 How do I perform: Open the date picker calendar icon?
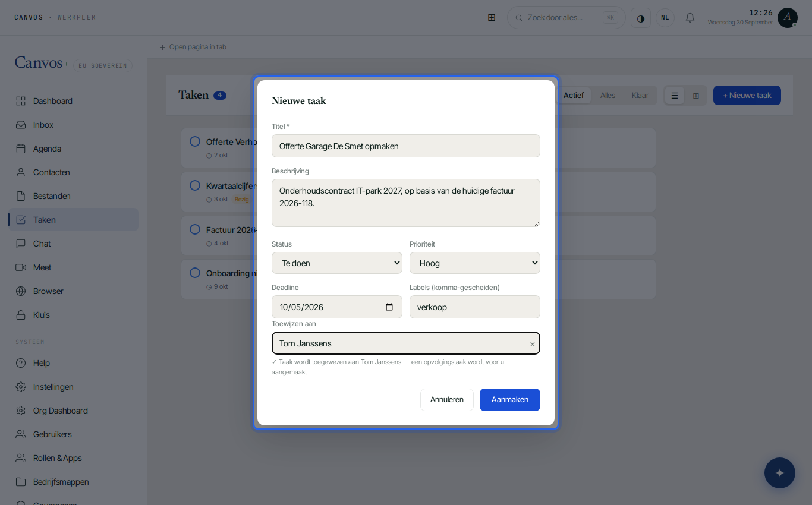(x=389, y=307)
